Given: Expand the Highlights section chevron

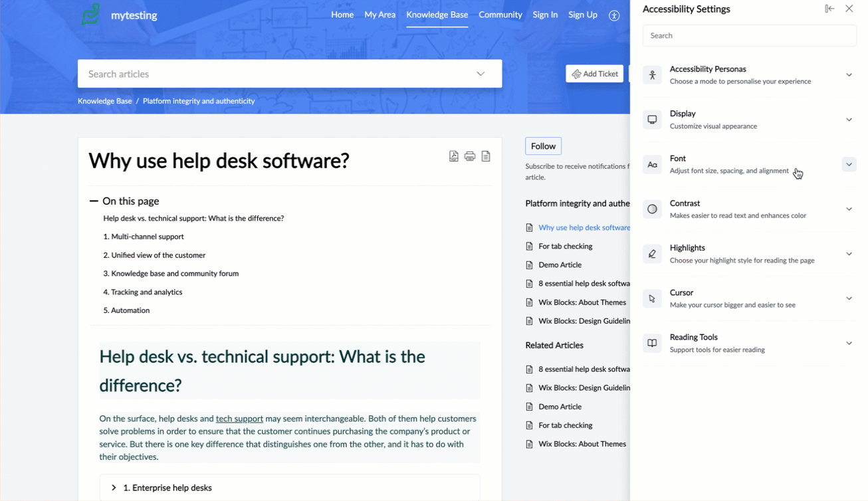Looking at the screenshot, I should coord(849,254).
